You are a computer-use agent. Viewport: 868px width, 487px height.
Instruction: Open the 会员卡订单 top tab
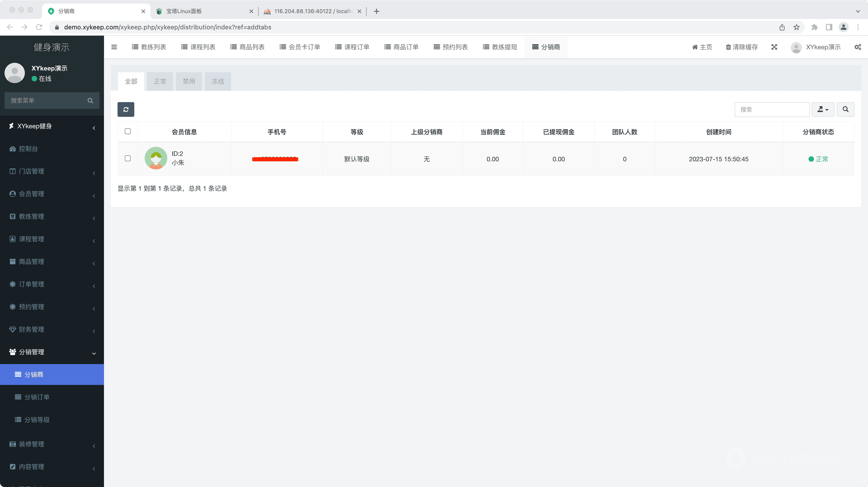pyautogui.click(x=300, y=47)
